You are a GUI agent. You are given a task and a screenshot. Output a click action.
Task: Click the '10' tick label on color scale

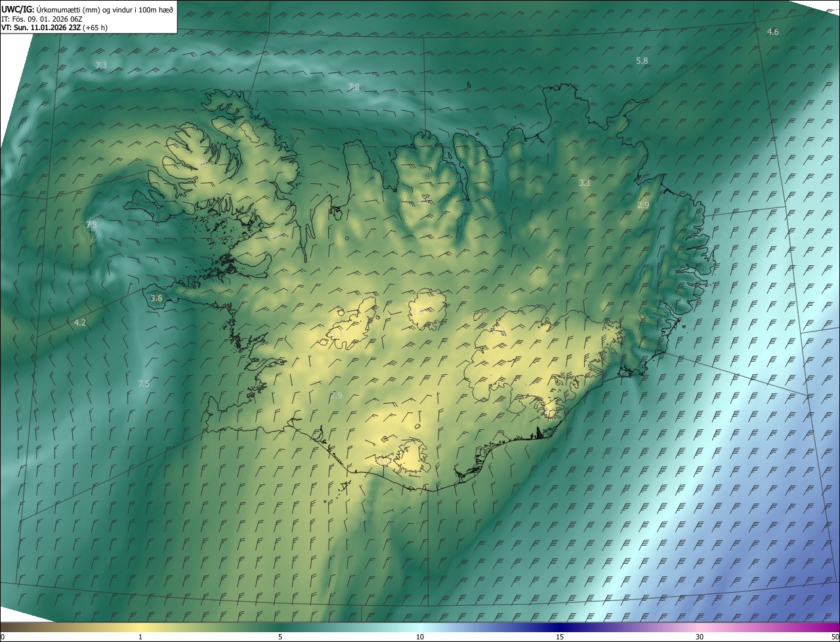420,637
